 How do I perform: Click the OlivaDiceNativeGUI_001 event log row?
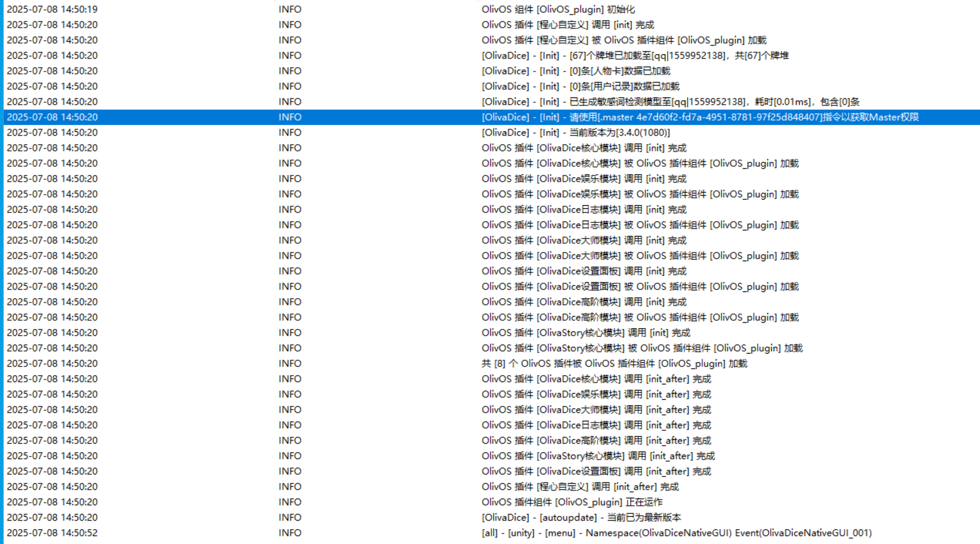point(676,533)
